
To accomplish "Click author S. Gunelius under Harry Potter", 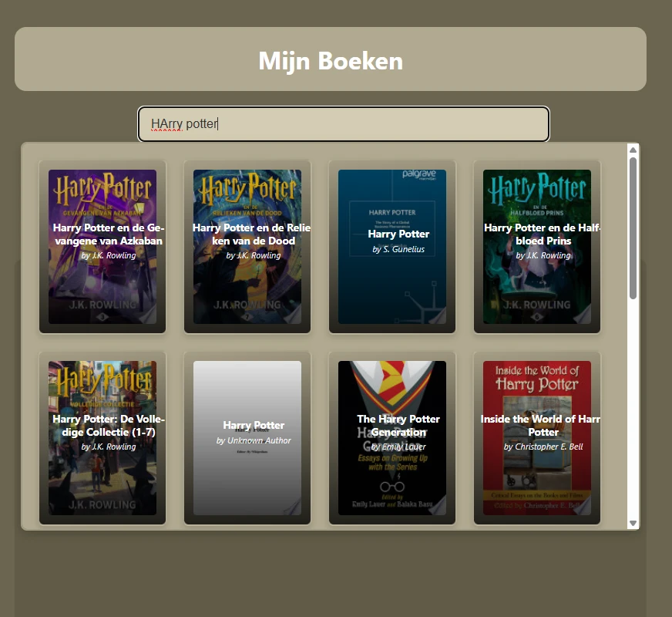I will pyautogui.click(x=398, y=248).
